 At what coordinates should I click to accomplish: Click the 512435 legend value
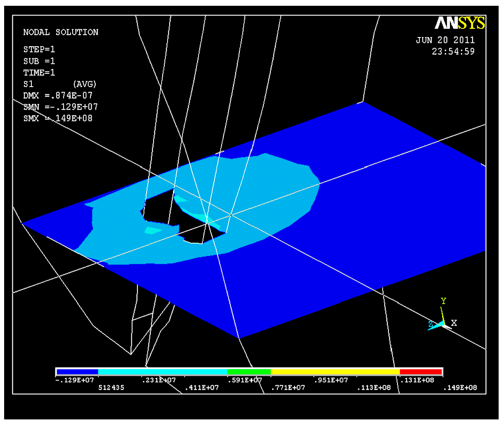111,388
